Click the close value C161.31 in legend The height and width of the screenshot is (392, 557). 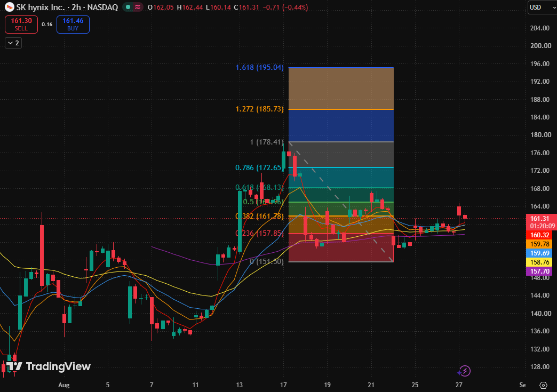[246, 7]
